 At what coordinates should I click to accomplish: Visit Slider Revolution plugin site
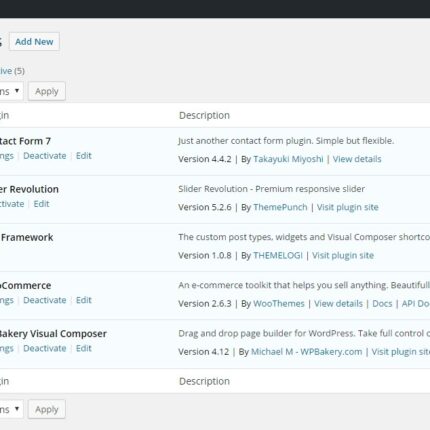click(x=348, y=207)
